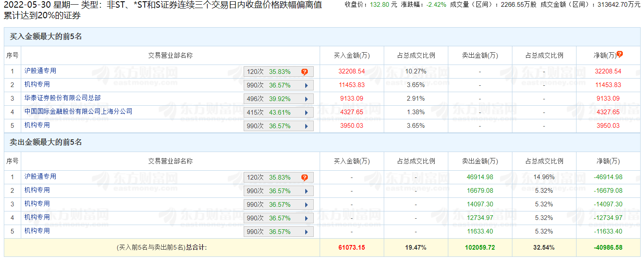This screenshot has height=259, width=644.
Task: Click the arrow icon beside 496次 39.92%
Action: 306,99
